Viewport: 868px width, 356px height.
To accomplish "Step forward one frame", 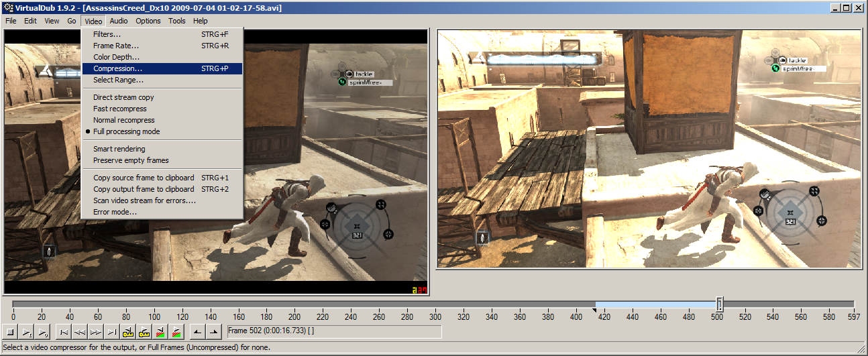I will 96,331.
